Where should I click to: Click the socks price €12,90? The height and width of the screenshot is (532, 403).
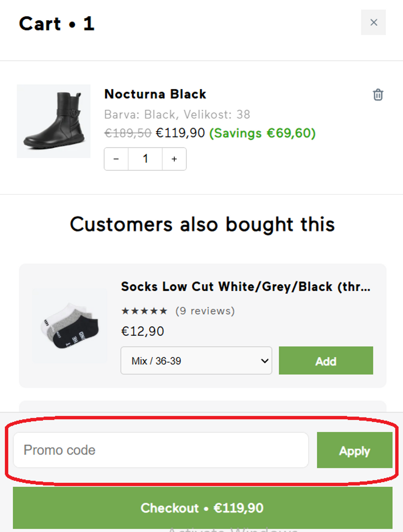pos(142,331)
